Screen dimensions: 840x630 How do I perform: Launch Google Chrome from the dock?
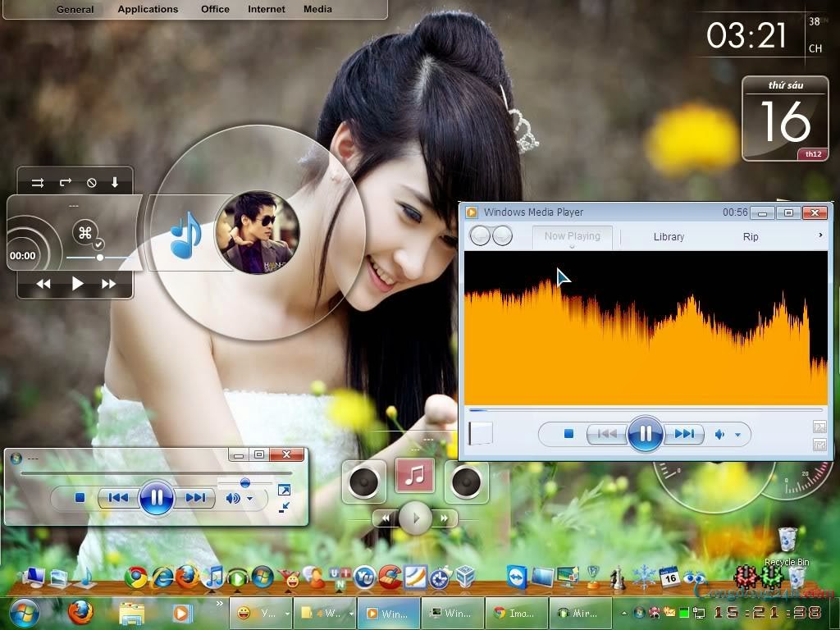[x=135, y=577]
